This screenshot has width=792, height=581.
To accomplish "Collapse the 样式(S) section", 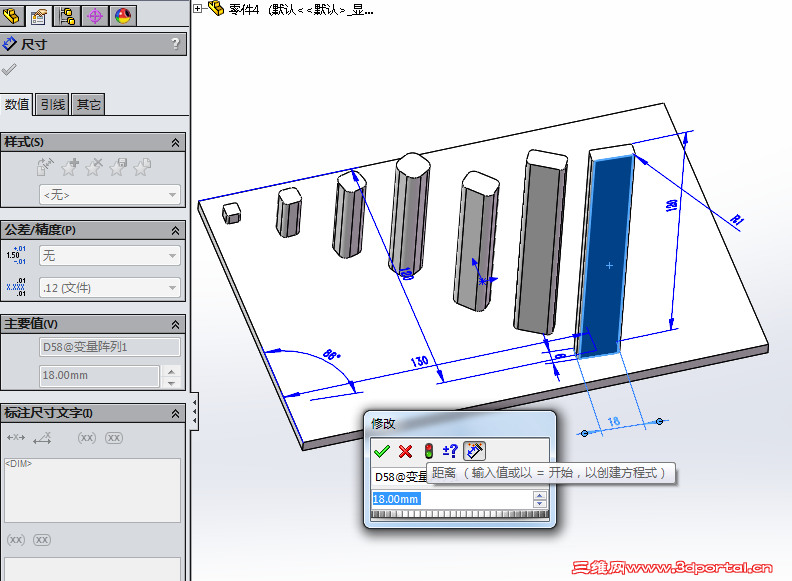I will [175, 142].
